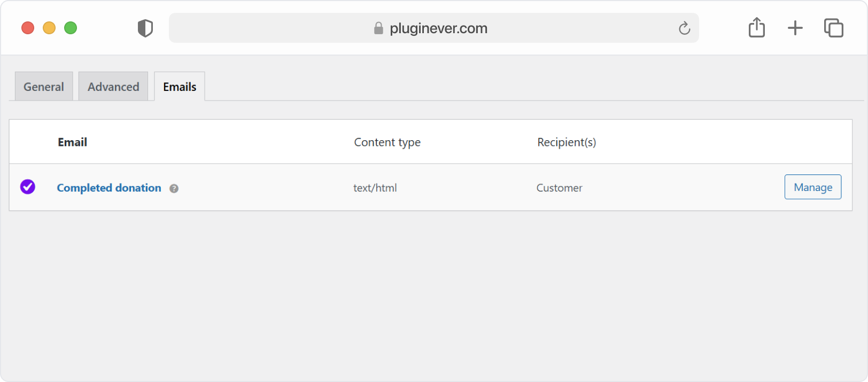Viewport: 868px width, 382px height.
Task: Click the Content type column header
Action: coord(387,142)
